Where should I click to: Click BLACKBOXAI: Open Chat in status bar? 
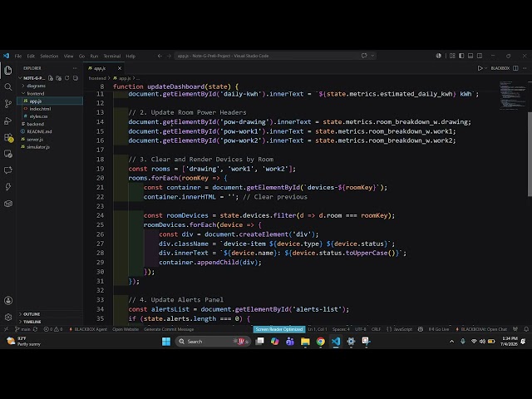(x=481, y=329)
